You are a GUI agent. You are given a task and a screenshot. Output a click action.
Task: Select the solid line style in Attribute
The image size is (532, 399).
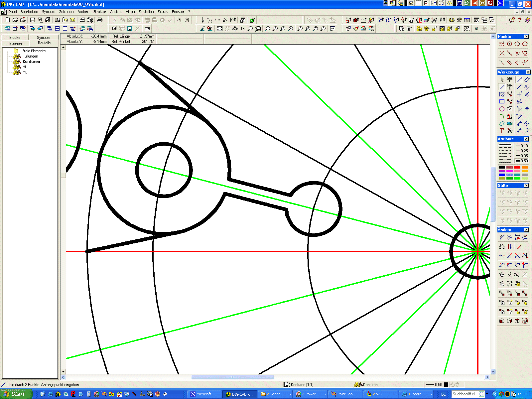(x=505, y=145)
